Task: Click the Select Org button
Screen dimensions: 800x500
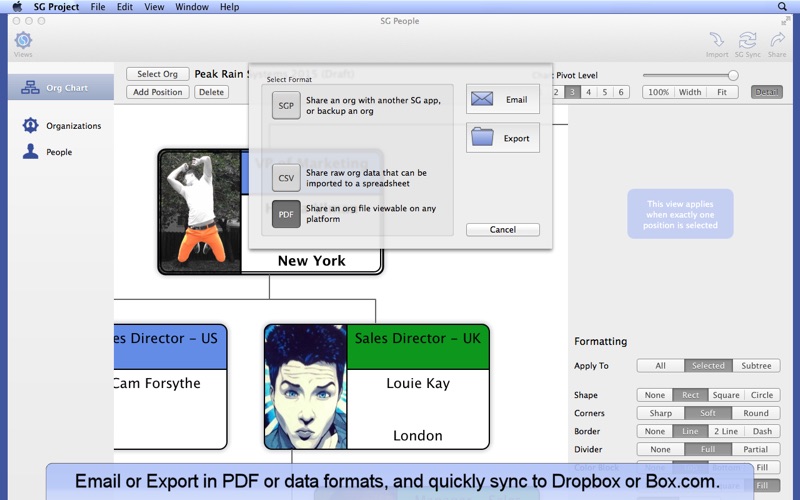Action: (x=158, y=74)
